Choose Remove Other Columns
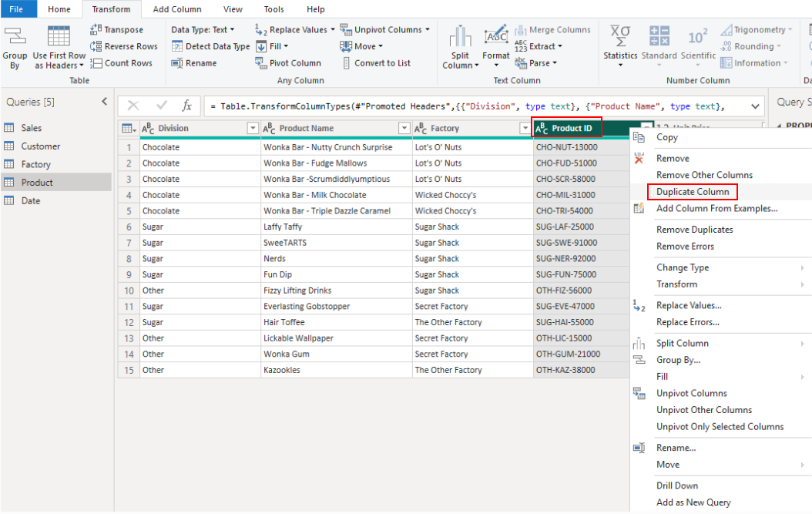The width and height of the screenshot is (812, 514). 704,175
